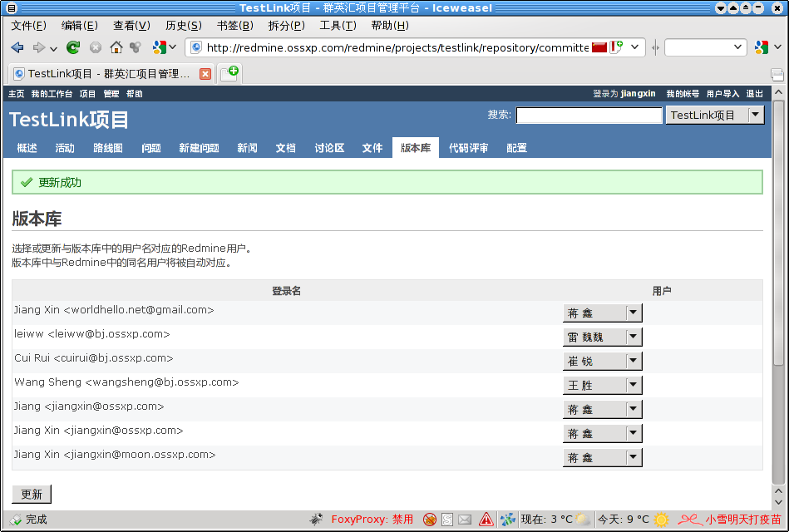The width and height of the screenshot is (789, 532).
Task: Click the 主页 link in the top bar
Action: click(16, 94)
